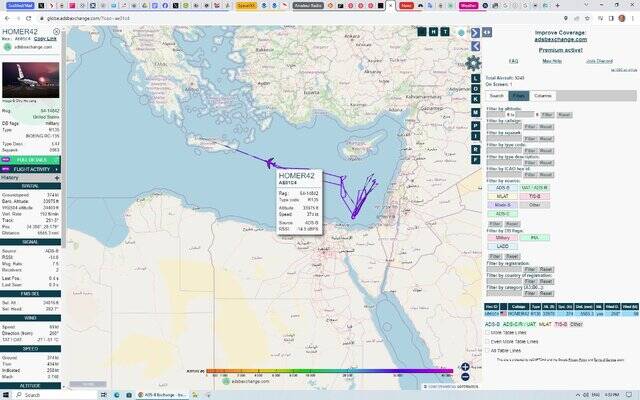This screenshot has width=640, height=400.
Task: Click the dark square button left of H
Action: 422,32
